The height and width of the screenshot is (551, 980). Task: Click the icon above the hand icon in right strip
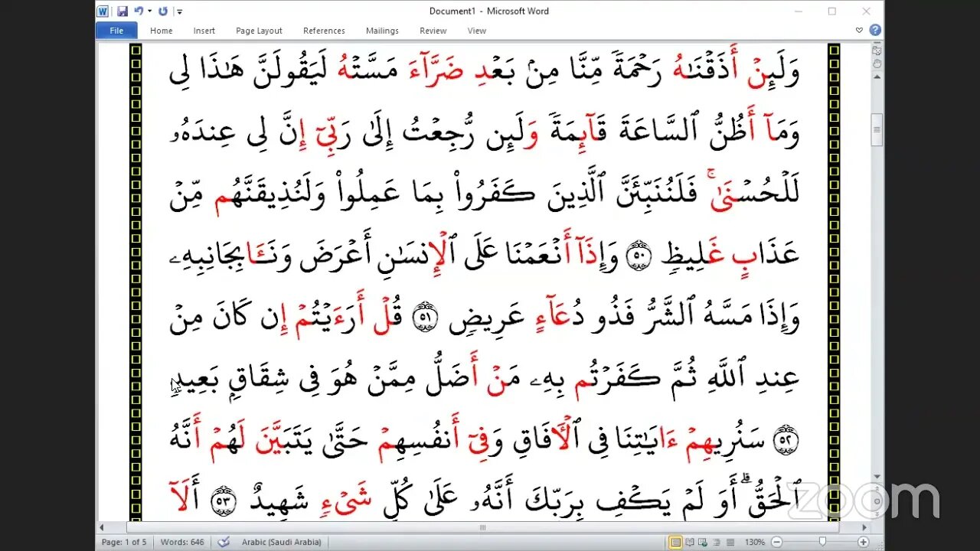pos(877,49)
